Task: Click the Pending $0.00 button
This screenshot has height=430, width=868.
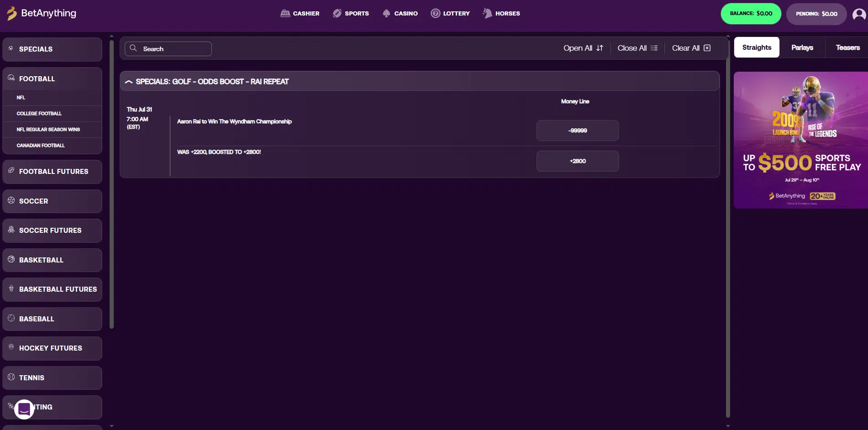Action: [x=816, y=14]
